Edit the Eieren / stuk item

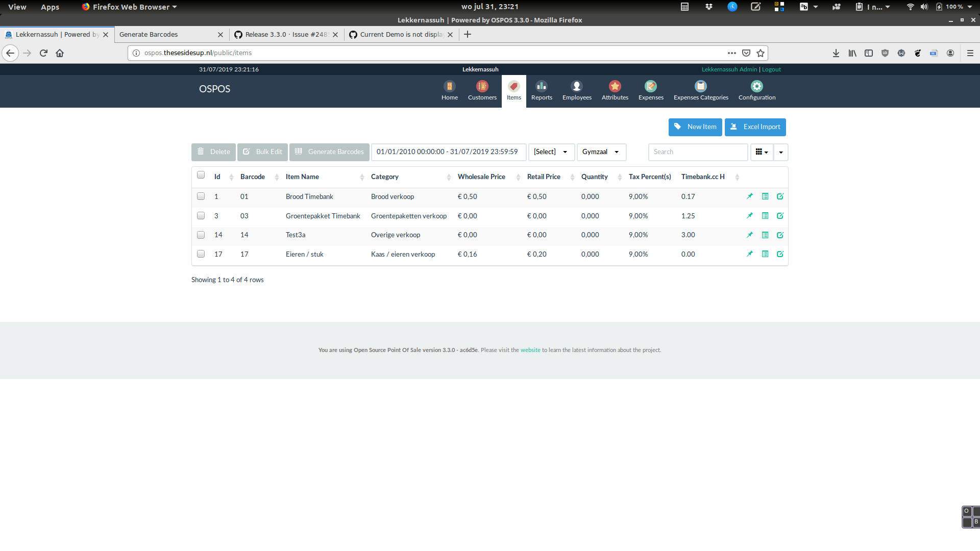coord(780,254)
